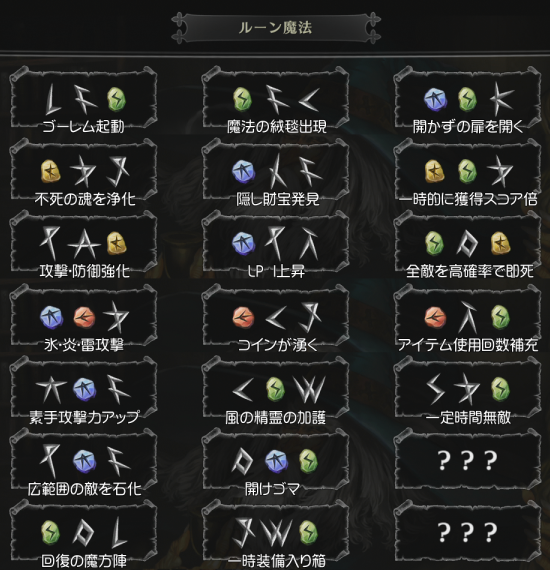This screenshot has width=550, height=570.
Task: Click the diamond-shaped rune in 開けゴマ
Action: tap(241, 461)
